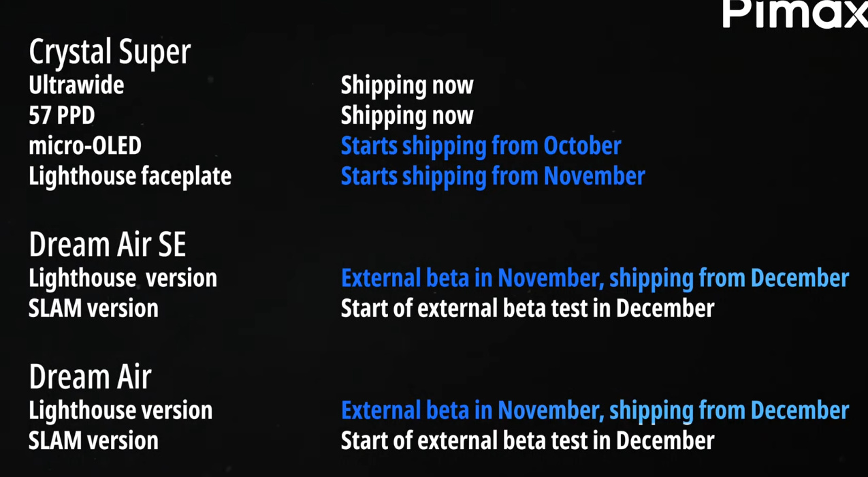Click the Ultrawide label
This screenshot has height=477, width=868.
pyautogui.click(x=76, y=85)
